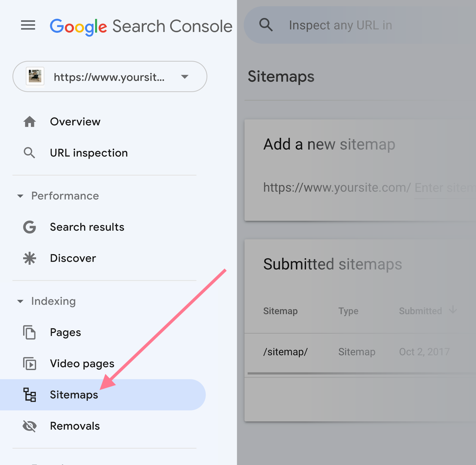Collapse the Performance section

[20, 196]
